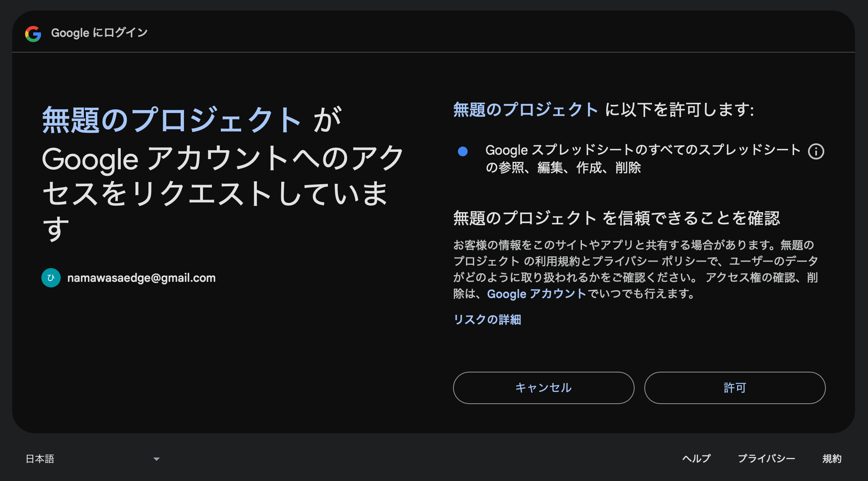Click 無題のプロジェクト in the permissions header
This screenshot has height=481, width=868.
pos(525,108)
